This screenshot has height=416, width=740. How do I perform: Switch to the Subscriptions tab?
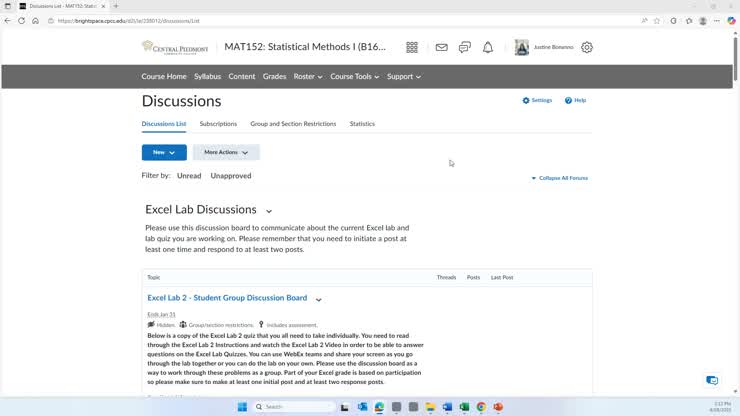218,124
